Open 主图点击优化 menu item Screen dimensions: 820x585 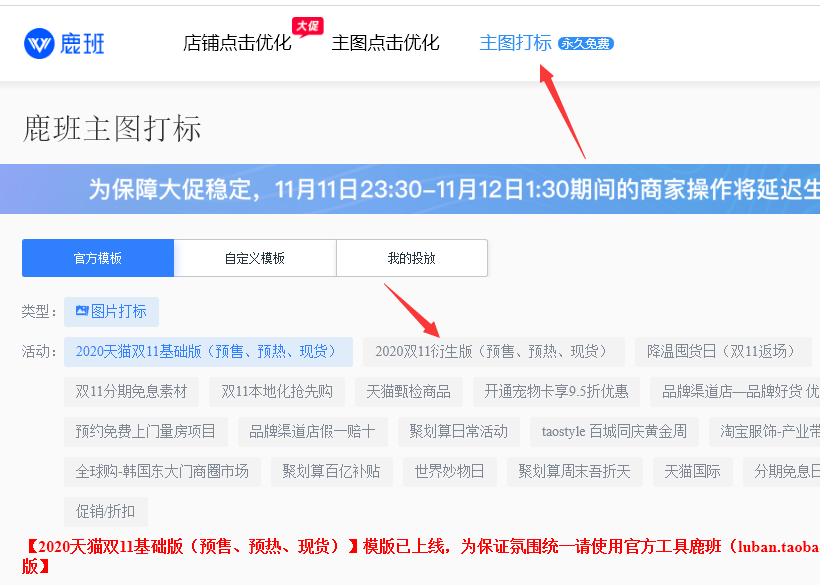point(385,43)
